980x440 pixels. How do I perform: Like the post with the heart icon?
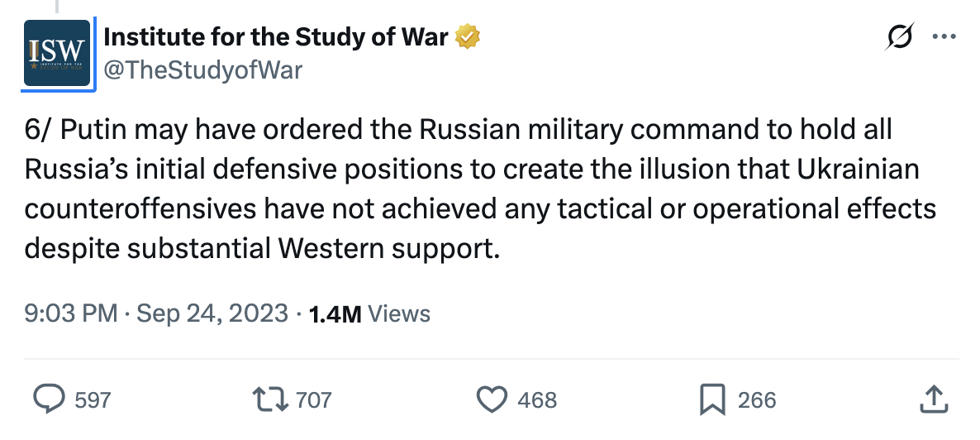[492, 399]
